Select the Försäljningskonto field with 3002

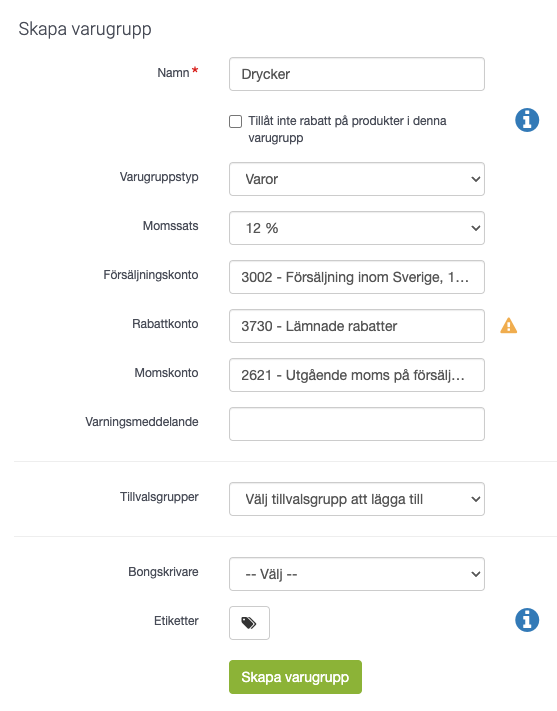pyautogui.click(x=357, y=277)
